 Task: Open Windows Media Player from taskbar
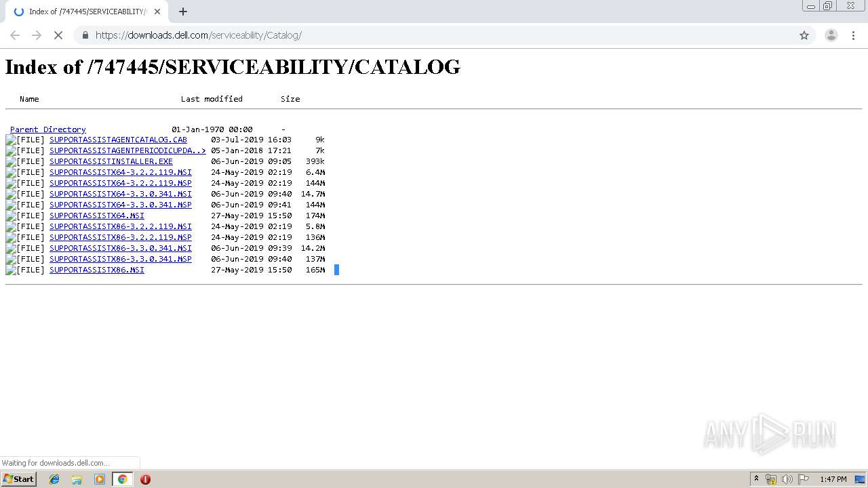(x=100, y=479)
